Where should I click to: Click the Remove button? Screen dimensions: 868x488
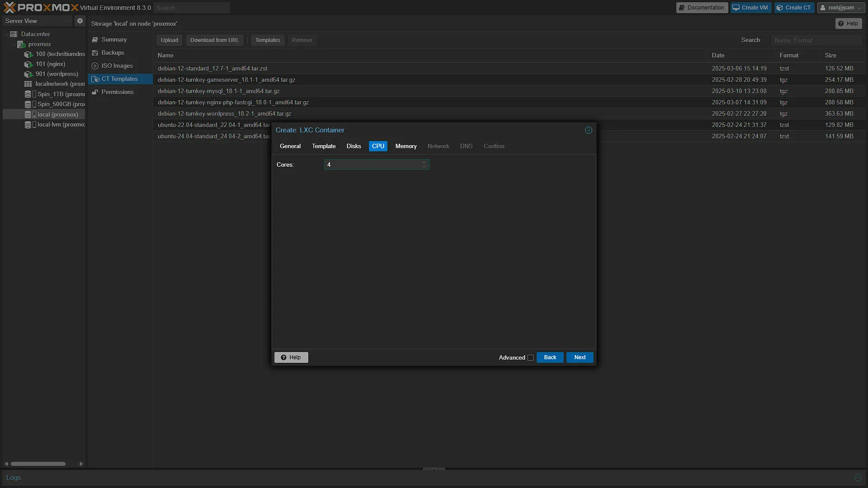pyautogui.click(x=302, y=40)
